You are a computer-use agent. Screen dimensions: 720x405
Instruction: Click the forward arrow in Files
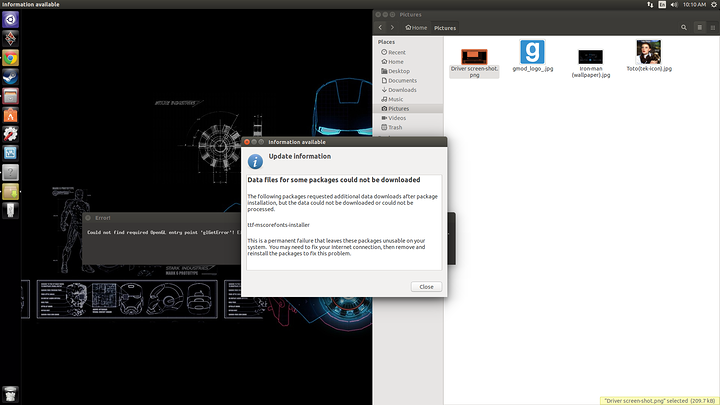(x=394, y=28)
